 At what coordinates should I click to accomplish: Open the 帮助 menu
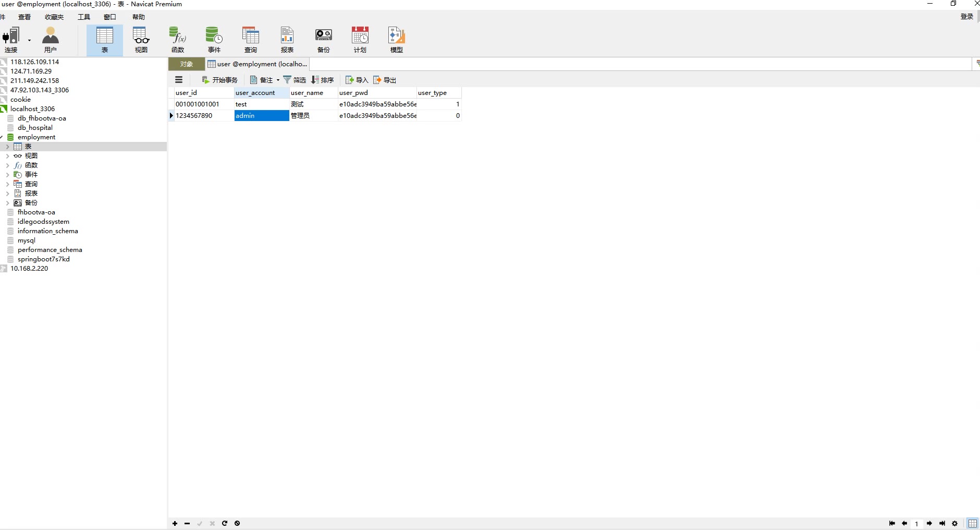tap(139, 17)
